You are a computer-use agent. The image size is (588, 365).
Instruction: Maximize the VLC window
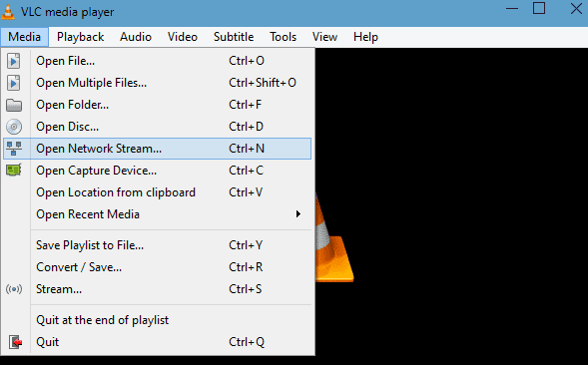[539, 8]
